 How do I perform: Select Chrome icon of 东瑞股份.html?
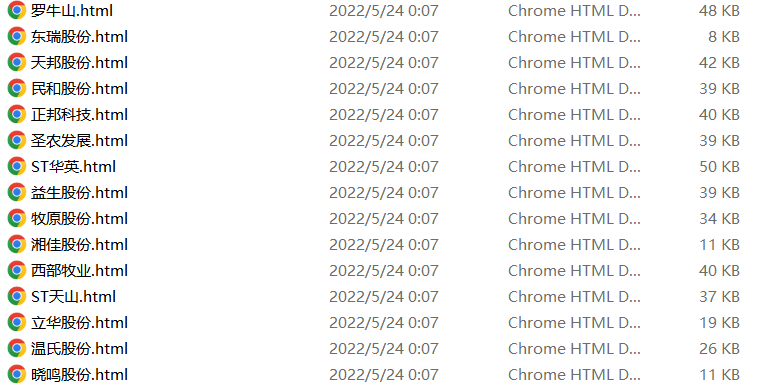[17, 36]
